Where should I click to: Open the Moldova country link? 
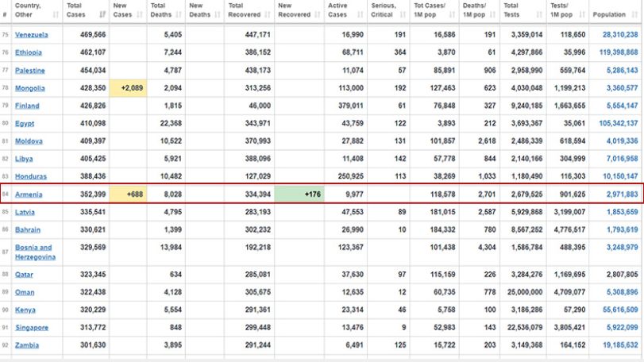29,141
